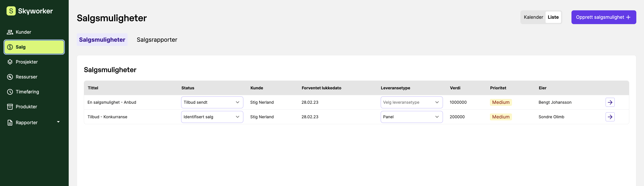Open the Panel leveransetype dropdown
This screenshot has width=644, height=186.
click(411, 117)
